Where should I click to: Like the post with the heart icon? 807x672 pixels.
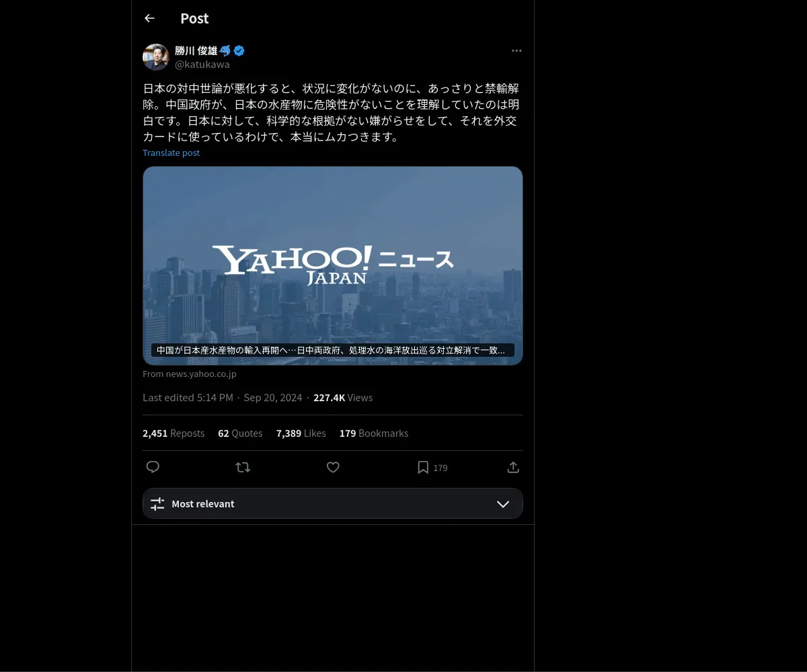click(333, 467)
